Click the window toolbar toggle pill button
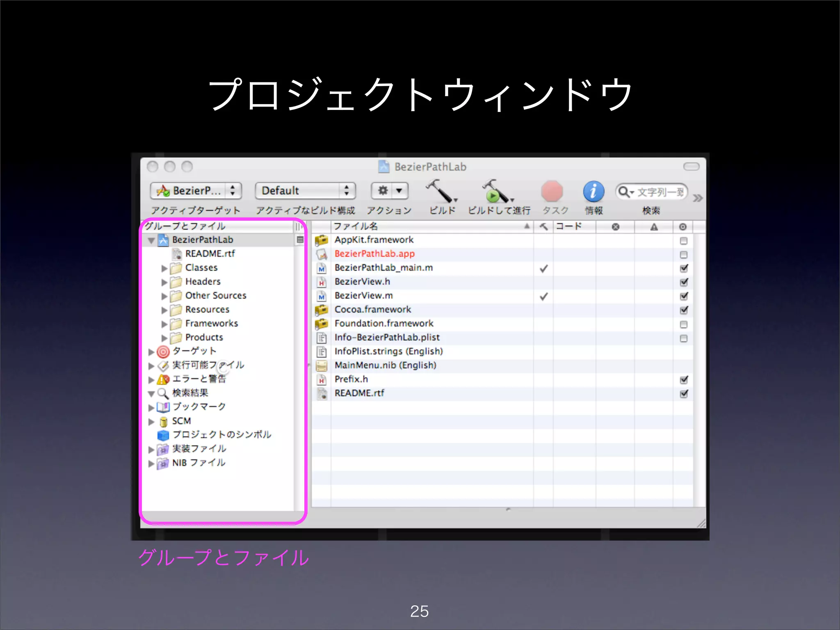 tap(691, 167)
